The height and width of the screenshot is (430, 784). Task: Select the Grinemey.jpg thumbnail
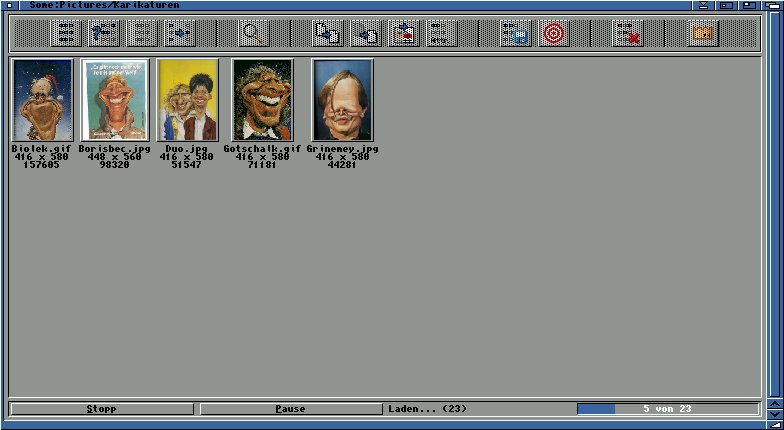tap(342, 100)
